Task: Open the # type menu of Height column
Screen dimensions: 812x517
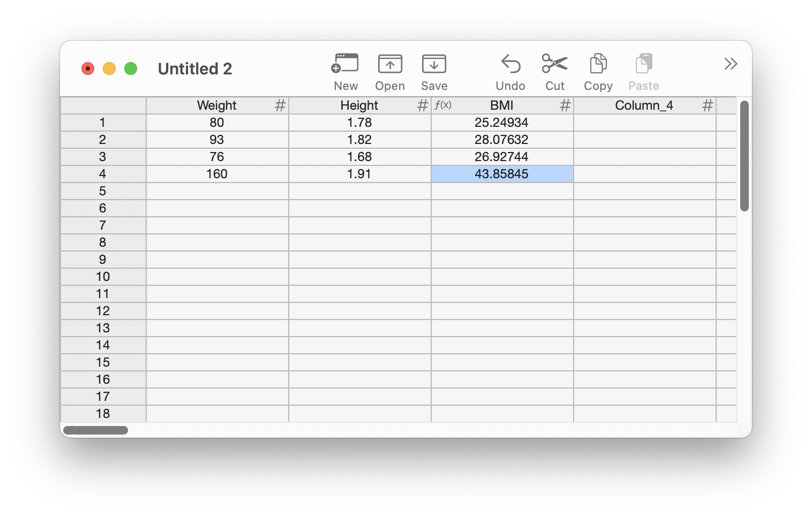Action: pyautogui.click(x=423, y=105)
